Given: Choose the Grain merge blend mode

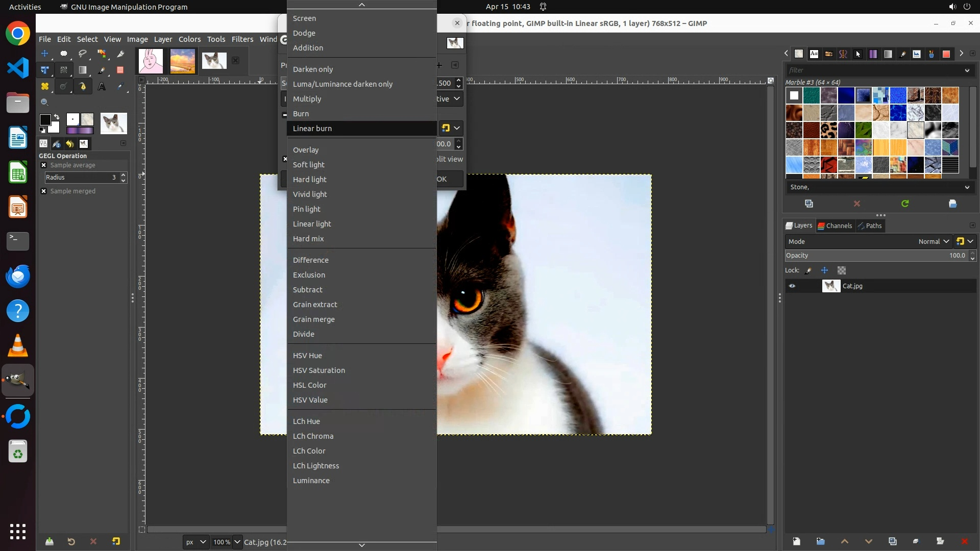Looking at the screenshot, I should (x=313, y=319).
